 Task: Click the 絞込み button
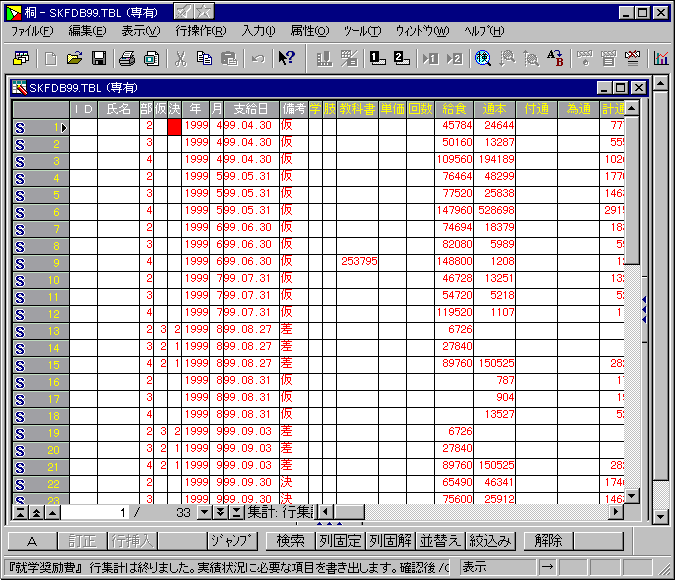coord(491,541)
